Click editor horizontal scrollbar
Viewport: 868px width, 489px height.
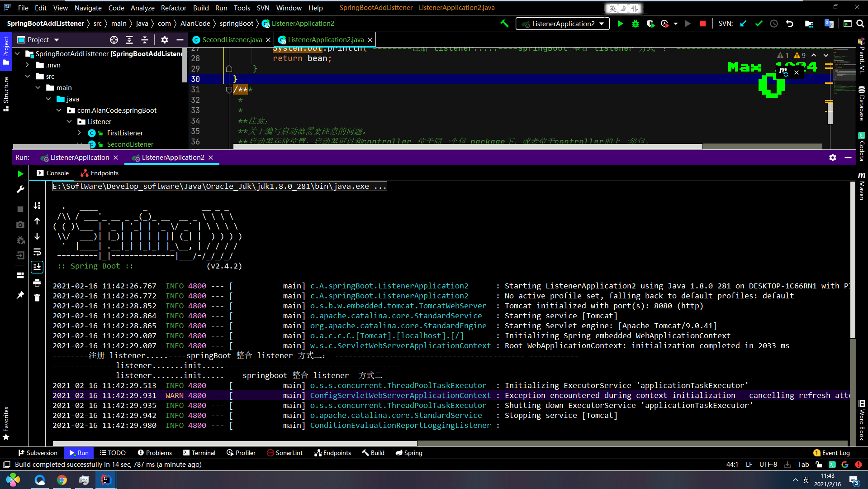tap(468, 146)
